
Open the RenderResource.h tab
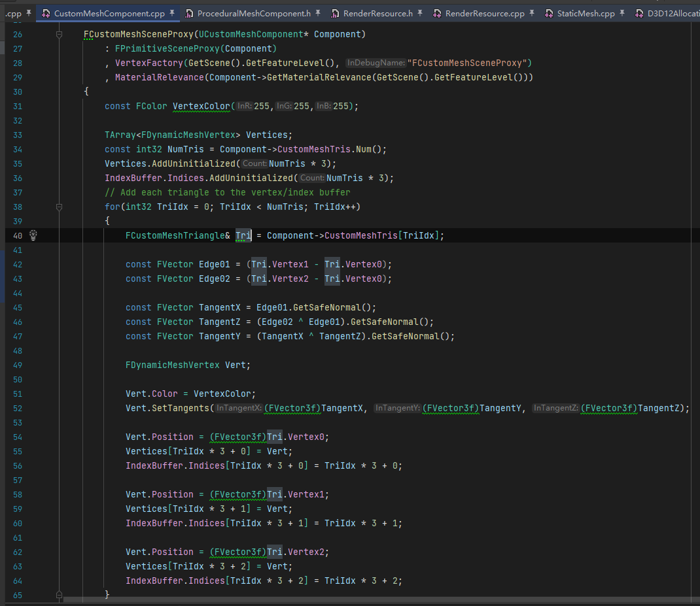(377, 13)
